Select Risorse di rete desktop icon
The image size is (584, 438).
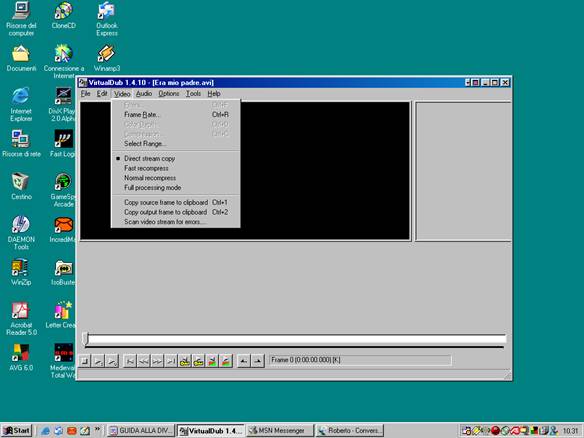pos(21,144)
